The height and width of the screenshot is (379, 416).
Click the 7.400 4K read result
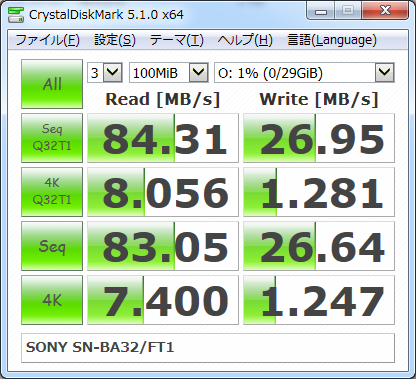coord(163,300)
